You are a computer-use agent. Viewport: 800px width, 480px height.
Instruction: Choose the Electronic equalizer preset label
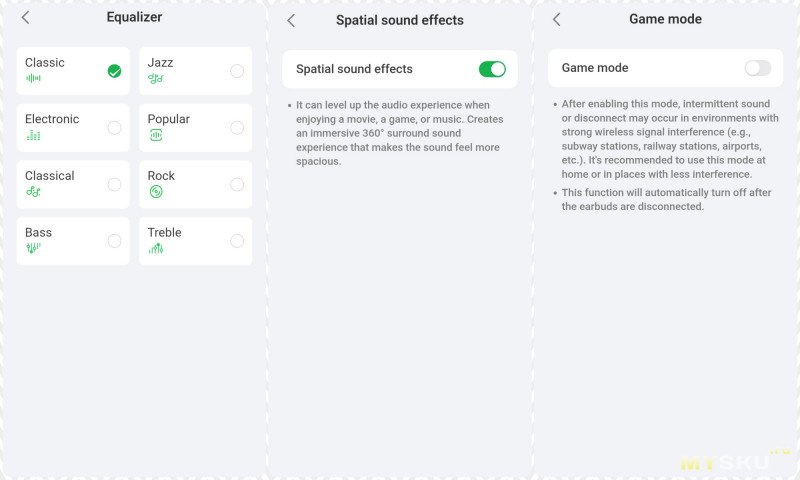[x=52, y=119]
